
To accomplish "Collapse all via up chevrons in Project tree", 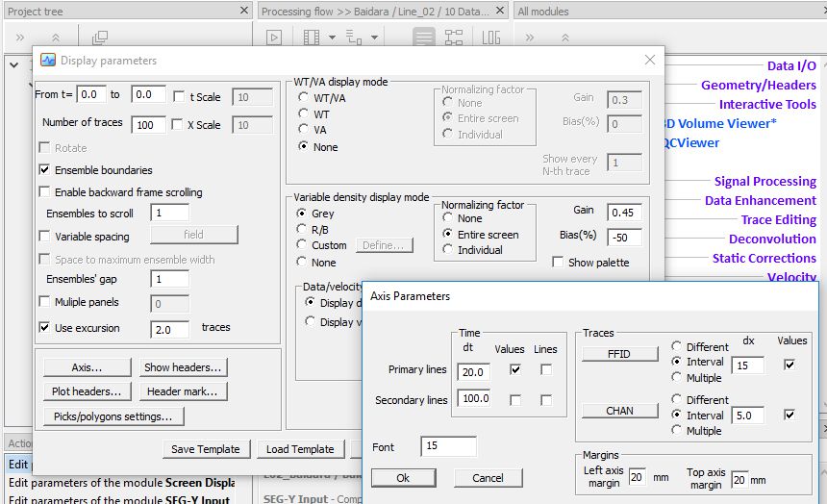I will [56, 38].
